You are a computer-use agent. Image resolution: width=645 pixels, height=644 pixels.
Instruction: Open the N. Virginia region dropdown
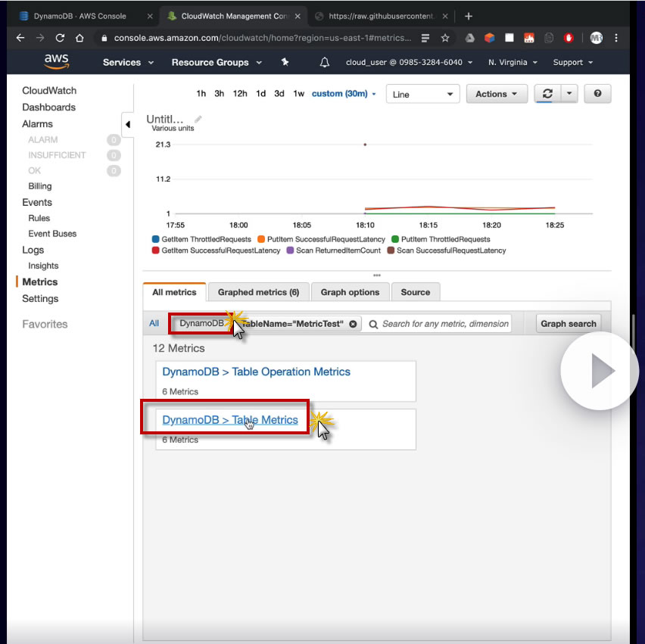(513, 62)
